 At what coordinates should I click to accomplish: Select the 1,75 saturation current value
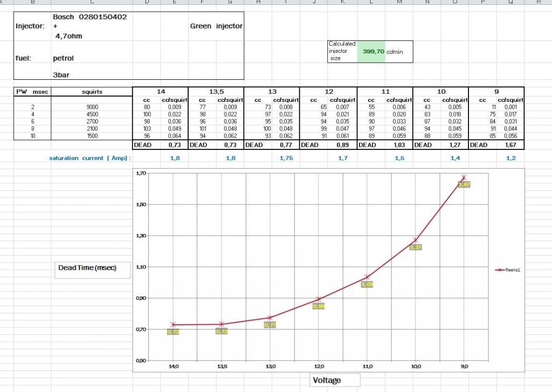(286, 158)
